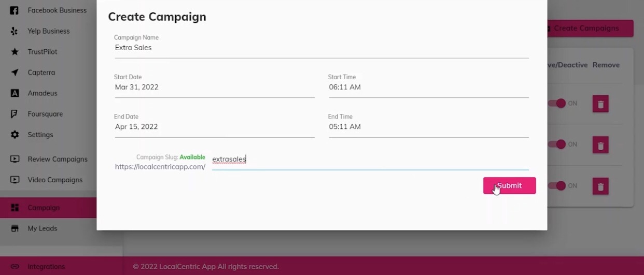Open Settings via the gear icon

point(15,135)
